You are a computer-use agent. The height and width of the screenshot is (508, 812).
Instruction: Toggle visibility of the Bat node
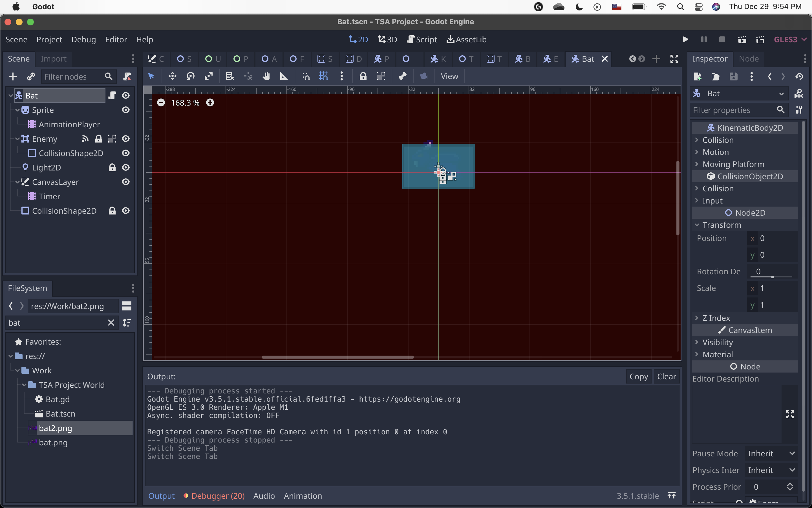point(126,95)
